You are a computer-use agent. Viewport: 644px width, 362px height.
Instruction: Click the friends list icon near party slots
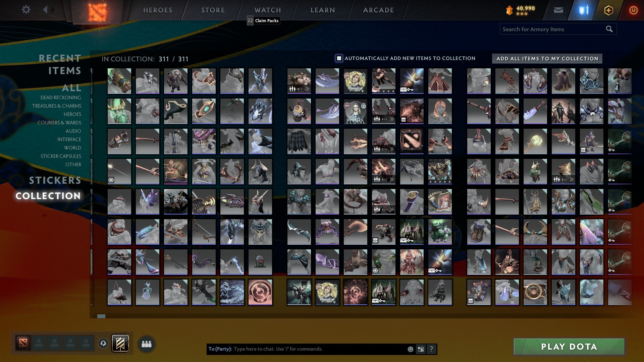pos(146,344)
